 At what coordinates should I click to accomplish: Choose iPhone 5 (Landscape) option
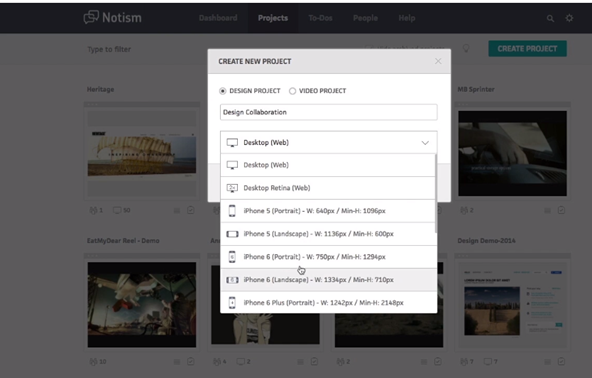(328, 234)
